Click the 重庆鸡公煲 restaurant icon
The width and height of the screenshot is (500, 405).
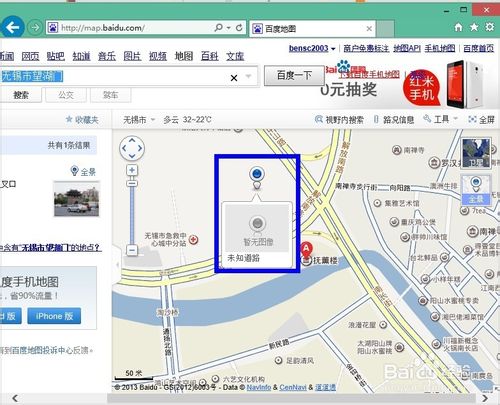pos(394,222)
